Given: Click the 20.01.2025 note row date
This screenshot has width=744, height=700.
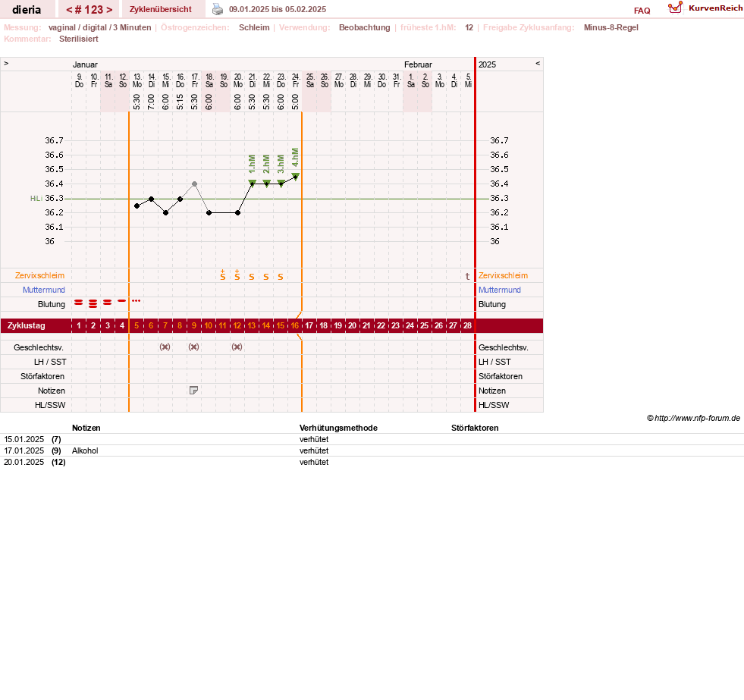Looking at the screenshot, I should pyautogui.click(x=24, y=462).
